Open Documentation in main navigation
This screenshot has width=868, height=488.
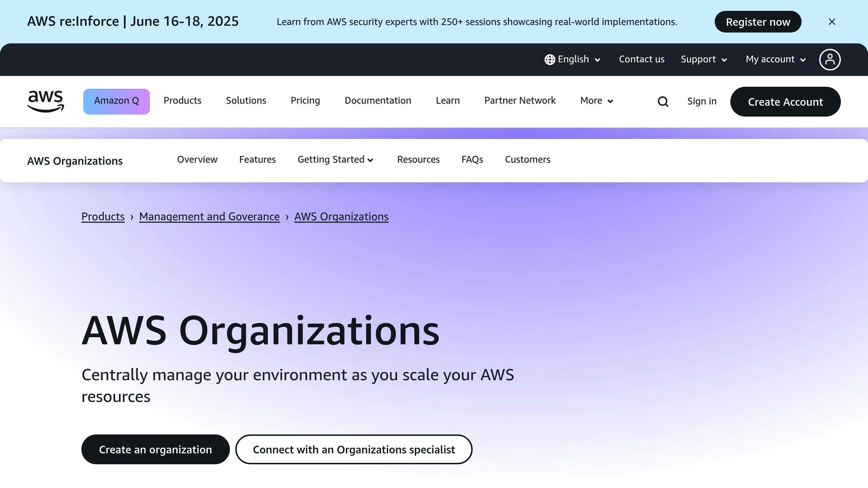pyautogui.click(x=378, y=101)
